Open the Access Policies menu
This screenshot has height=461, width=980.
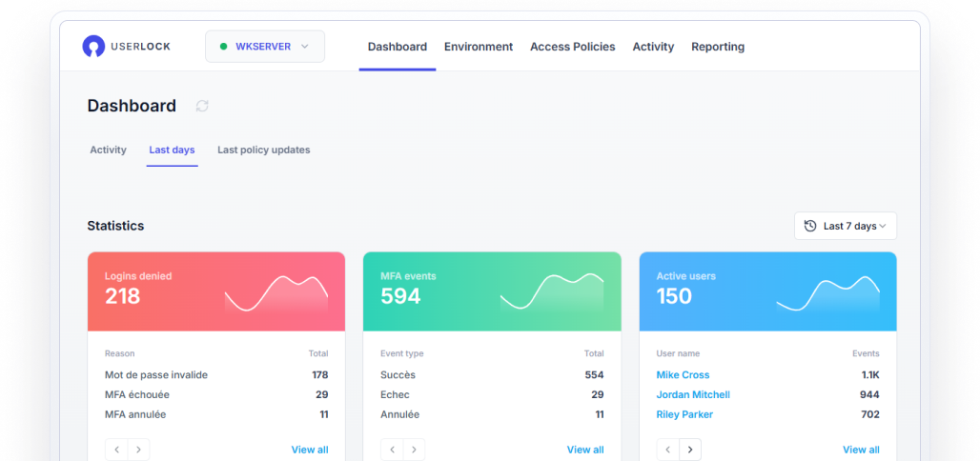572,47
